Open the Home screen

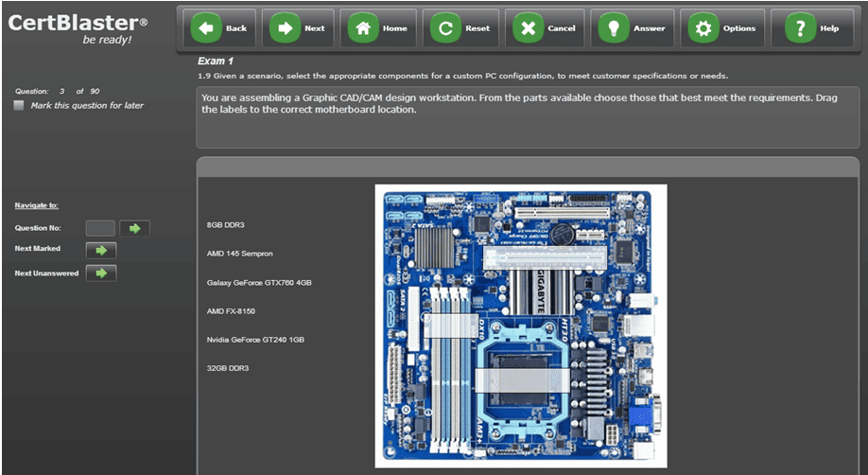[363, 28]
